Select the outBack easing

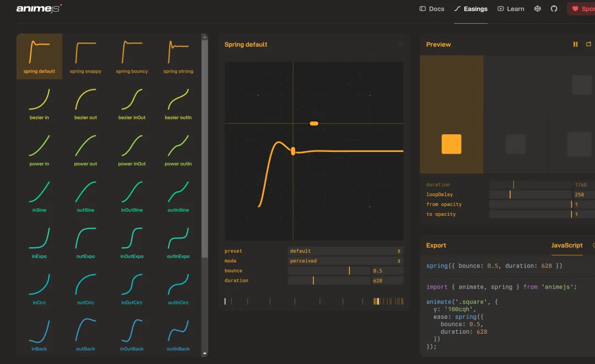(x=85, y=334)
